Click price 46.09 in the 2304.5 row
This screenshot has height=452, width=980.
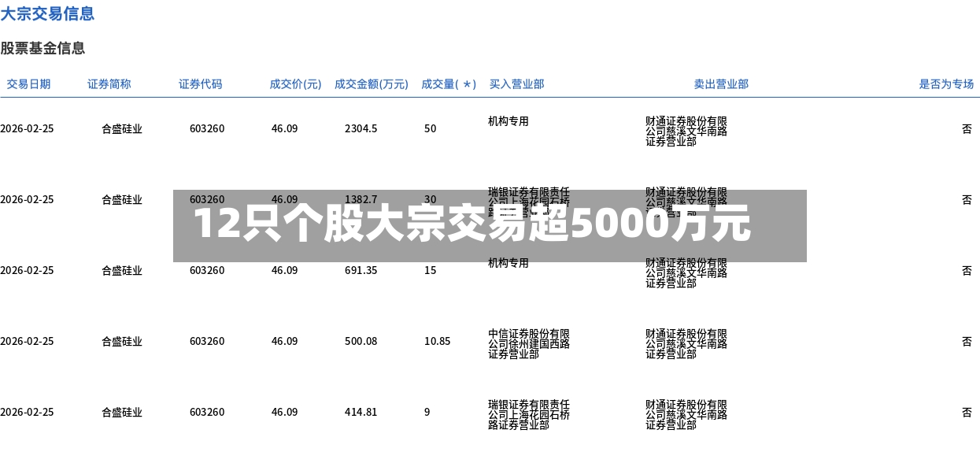(x=285, y=128)
